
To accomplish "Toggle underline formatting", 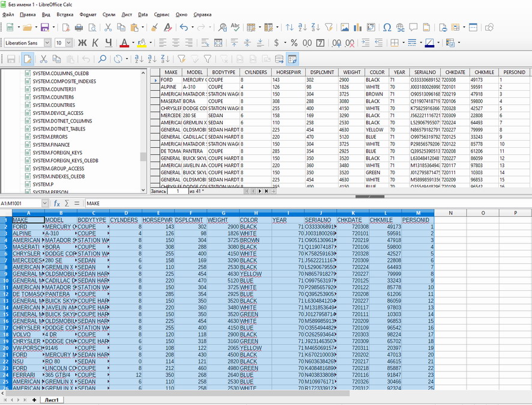I will (x=108, y=43).
